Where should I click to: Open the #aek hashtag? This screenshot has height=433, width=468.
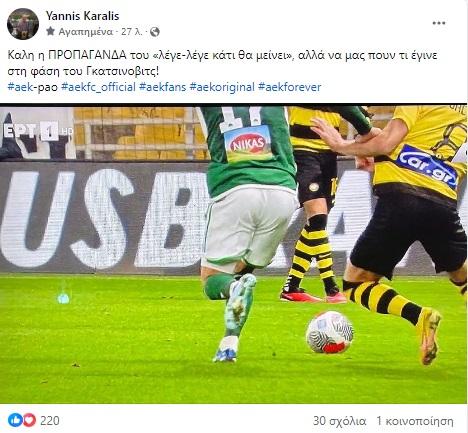tap(20, 87)
